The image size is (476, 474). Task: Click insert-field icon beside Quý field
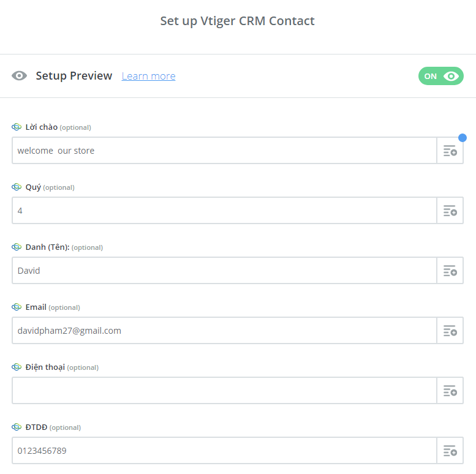(x=450, y=211)
